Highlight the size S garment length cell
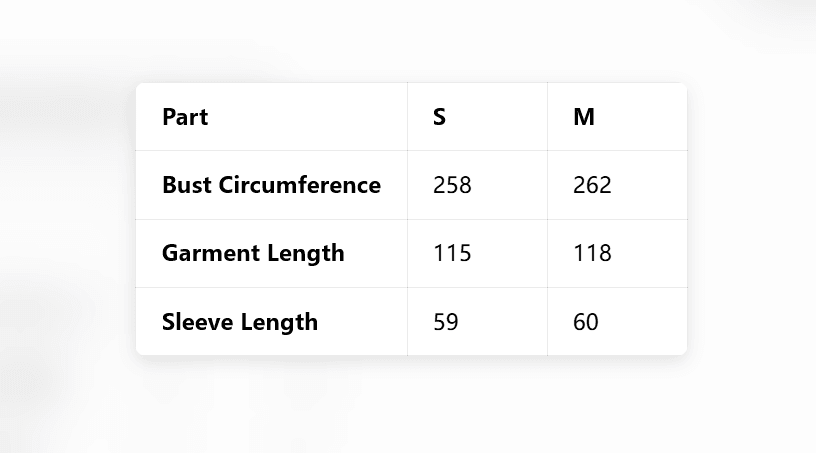This screenshot has width=816, height=453. tap(477, 253)
